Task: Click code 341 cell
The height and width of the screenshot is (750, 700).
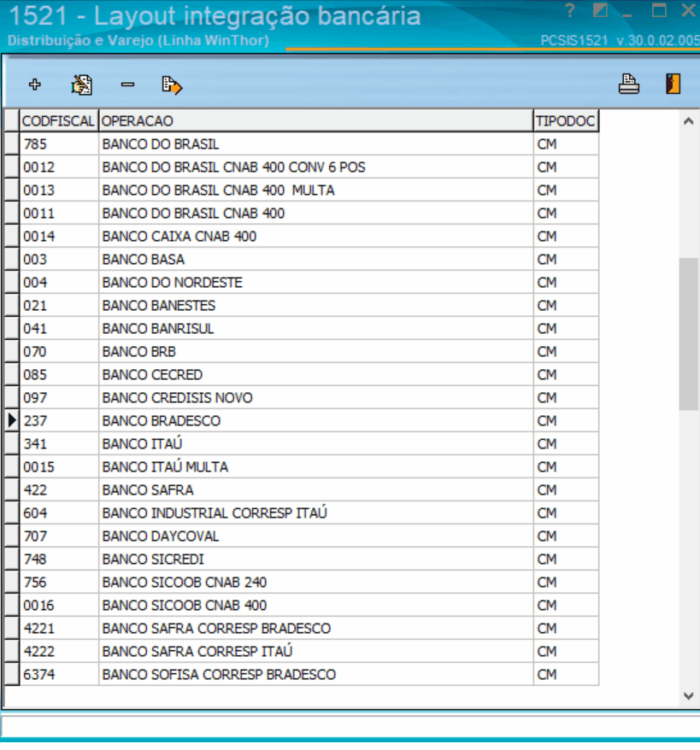Action: [59, 444]
